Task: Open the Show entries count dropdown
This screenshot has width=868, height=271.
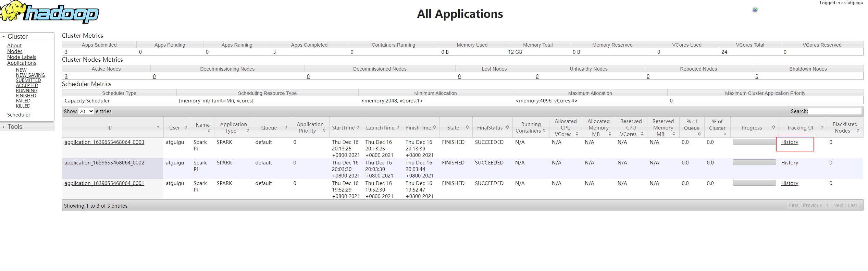Action: pyautogui.click(x=86, y=111)
